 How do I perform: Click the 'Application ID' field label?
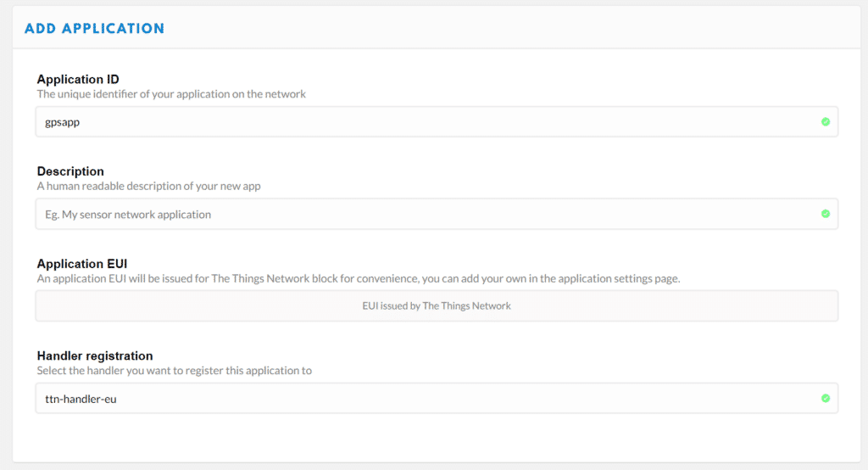(78, 79)
